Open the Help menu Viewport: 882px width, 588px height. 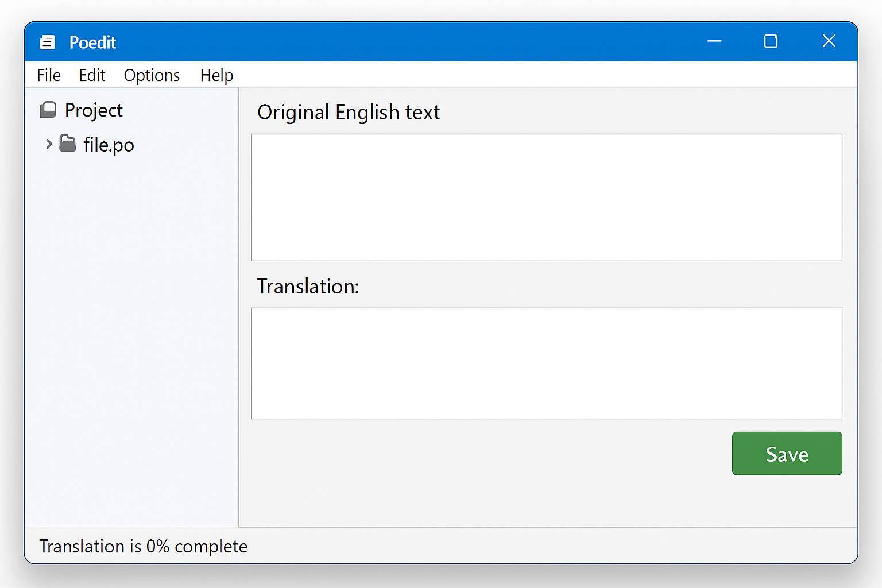click(x=216, y=75)
